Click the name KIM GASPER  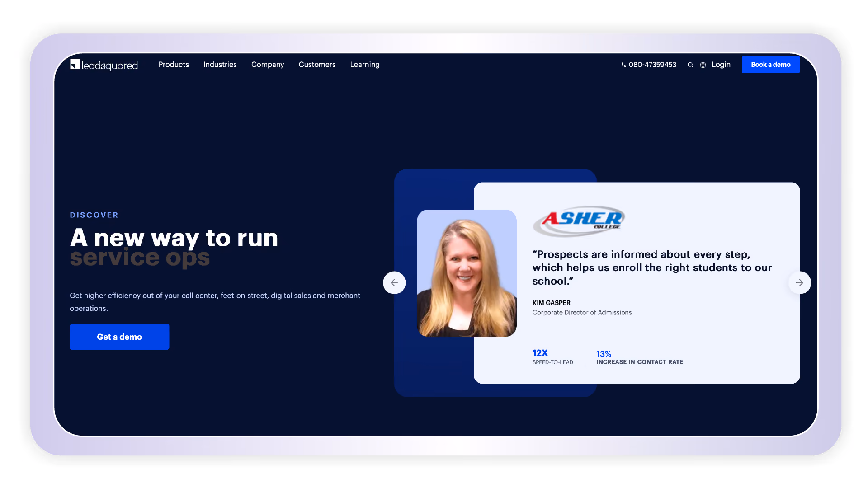tap(552, 303)
